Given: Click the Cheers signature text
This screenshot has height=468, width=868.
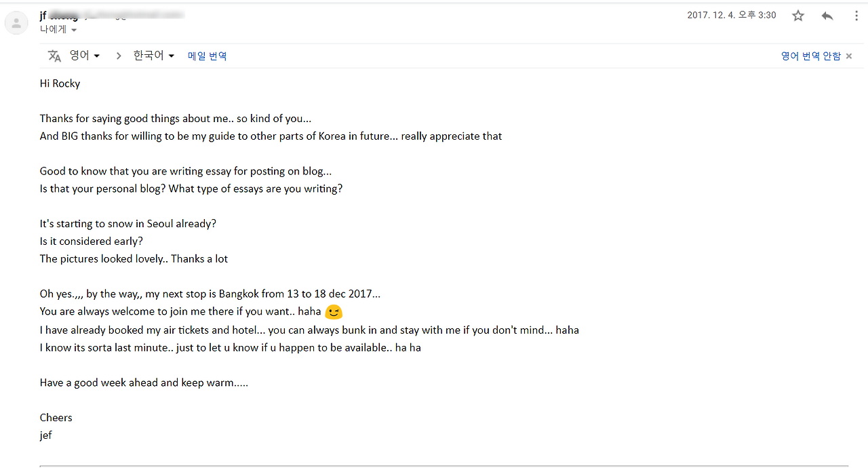Looking at the screenshot, I should click(x=56, y=417).
